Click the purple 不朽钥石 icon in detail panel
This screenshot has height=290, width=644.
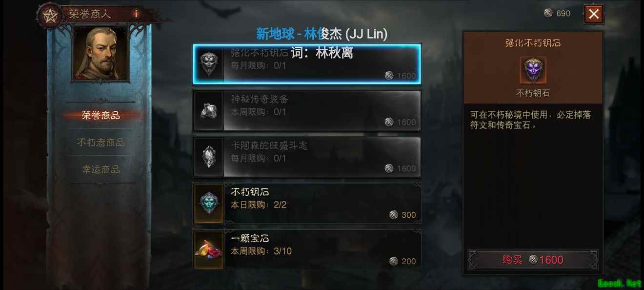coord(533,70)
